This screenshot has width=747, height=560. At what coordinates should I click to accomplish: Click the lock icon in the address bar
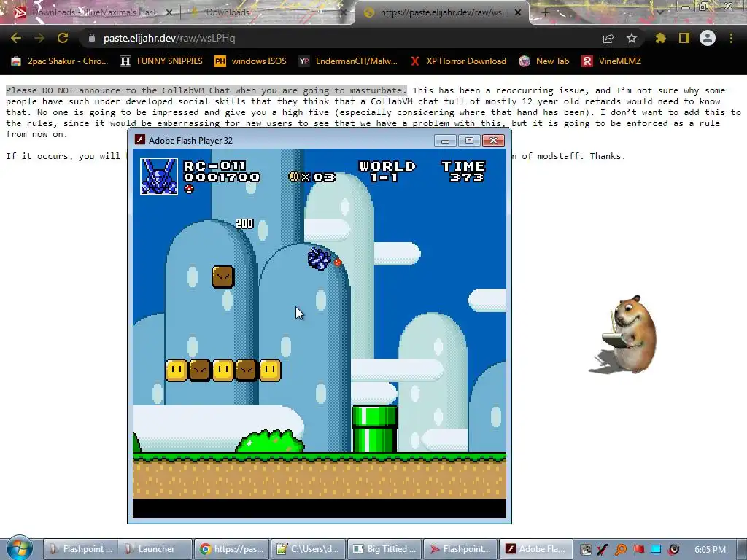91,38
